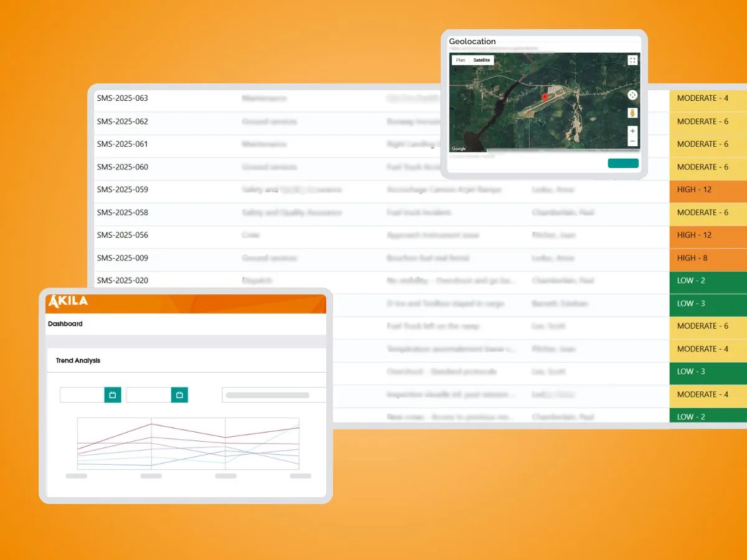The width and height of the screenshot is (747, 560).
Task: Click the recenter location icon on map
Action: pos(632,95)
